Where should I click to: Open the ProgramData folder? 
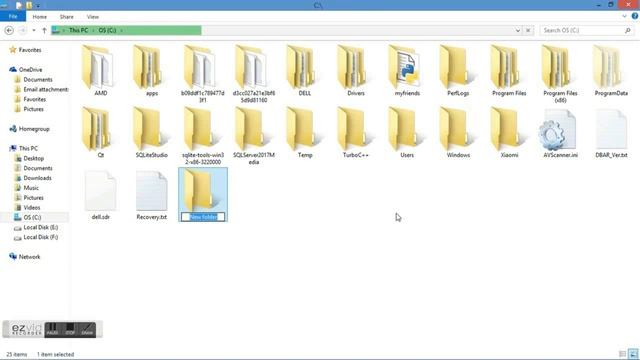[611, 70]
